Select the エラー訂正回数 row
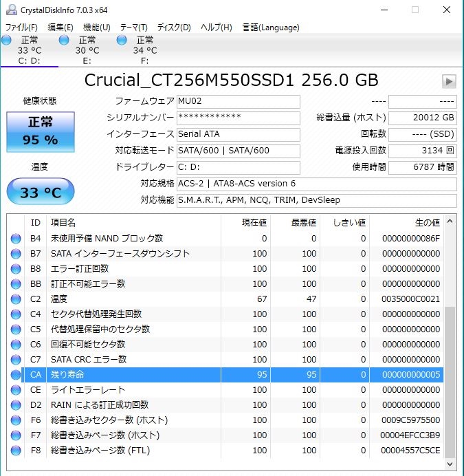Viewport: 464px width, 476px height. [225, 269]
